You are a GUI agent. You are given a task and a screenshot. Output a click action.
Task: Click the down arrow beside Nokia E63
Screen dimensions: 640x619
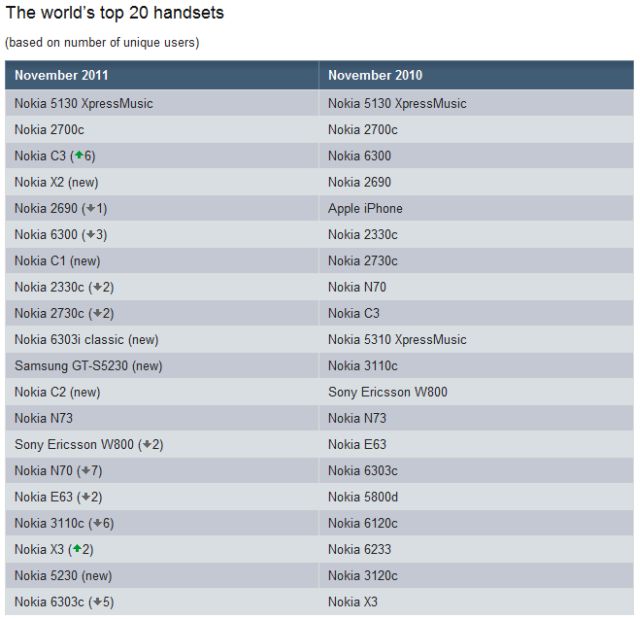point(86,496)
